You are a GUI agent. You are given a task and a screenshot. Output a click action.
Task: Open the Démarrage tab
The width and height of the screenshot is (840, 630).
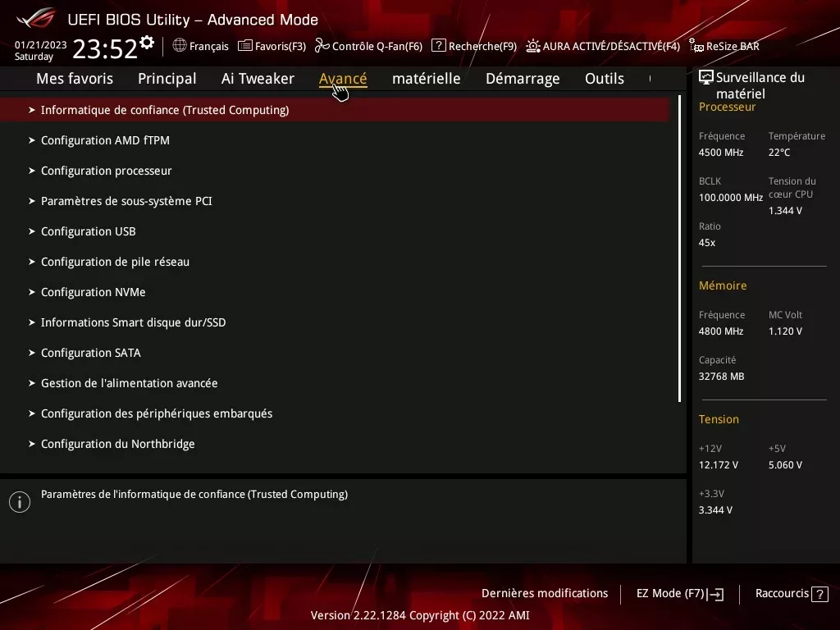523,78
